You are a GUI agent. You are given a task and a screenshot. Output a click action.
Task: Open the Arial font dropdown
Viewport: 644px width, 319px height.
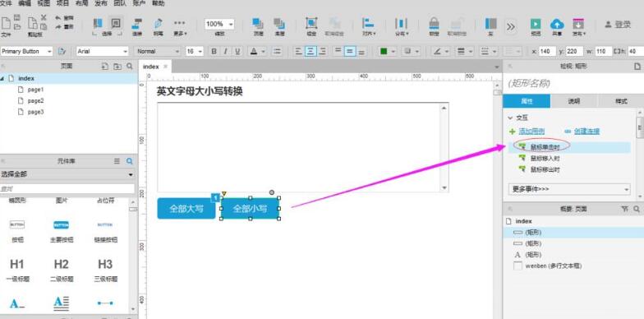pyautogui.click(x=102, y=51)
